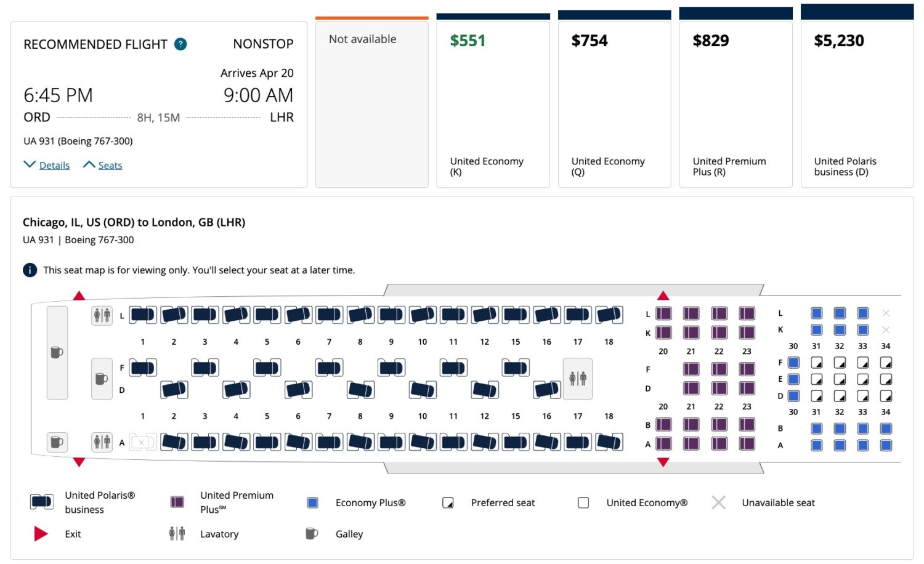924x564 pixels.
Task: Click the United Polaris business legend icon
Action: 41,502
